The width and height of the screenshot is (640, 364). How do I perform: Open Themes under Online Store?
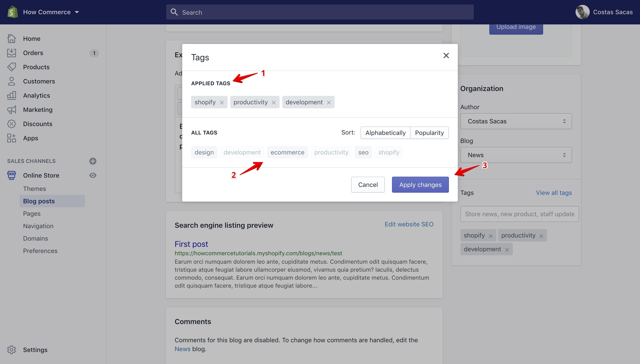34,189
